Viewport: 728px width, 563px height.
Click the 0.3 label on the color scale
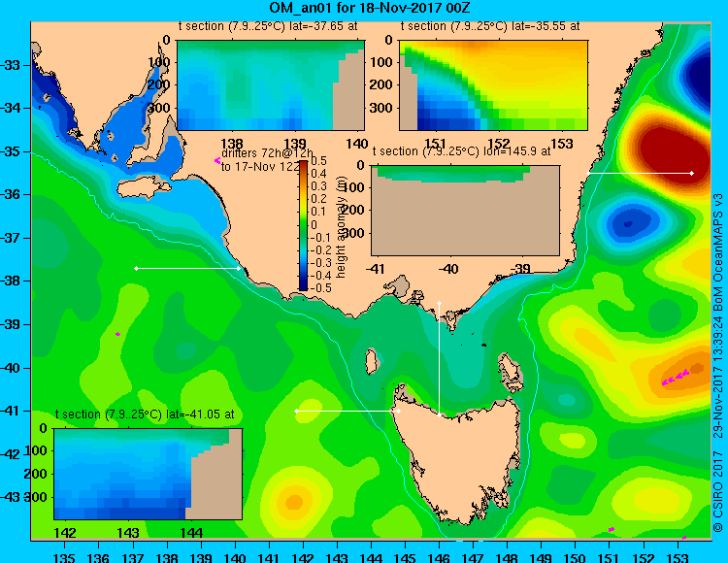(x=318, y=186)
